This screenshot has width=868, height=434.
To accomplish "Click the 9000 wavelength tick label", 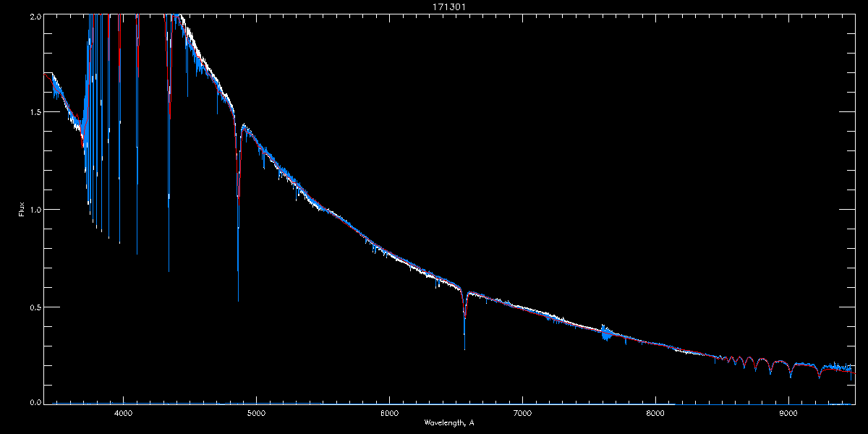I will (788, 414).
